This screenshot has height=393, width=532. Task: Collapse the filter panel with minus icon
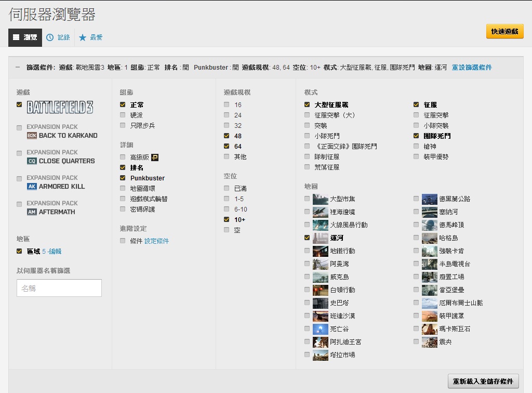pyautogui.click(x=18, y=68)
